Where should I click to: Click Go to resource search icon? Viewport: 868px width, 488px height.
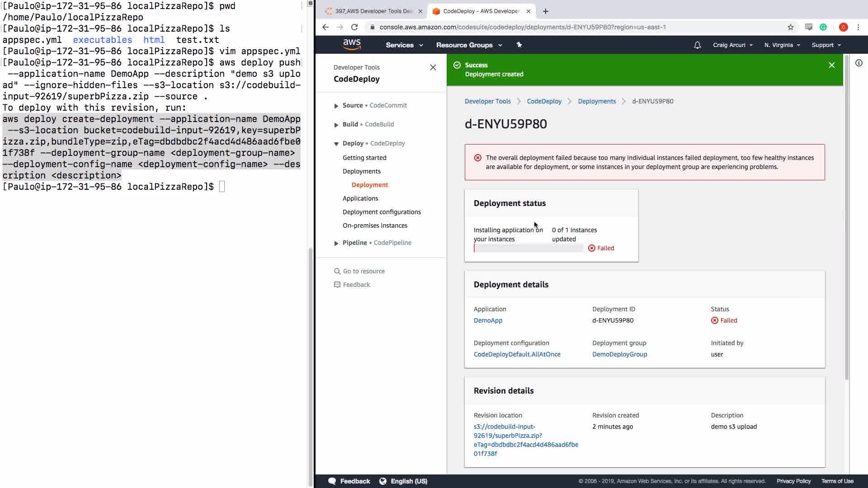tap(337, 271)
